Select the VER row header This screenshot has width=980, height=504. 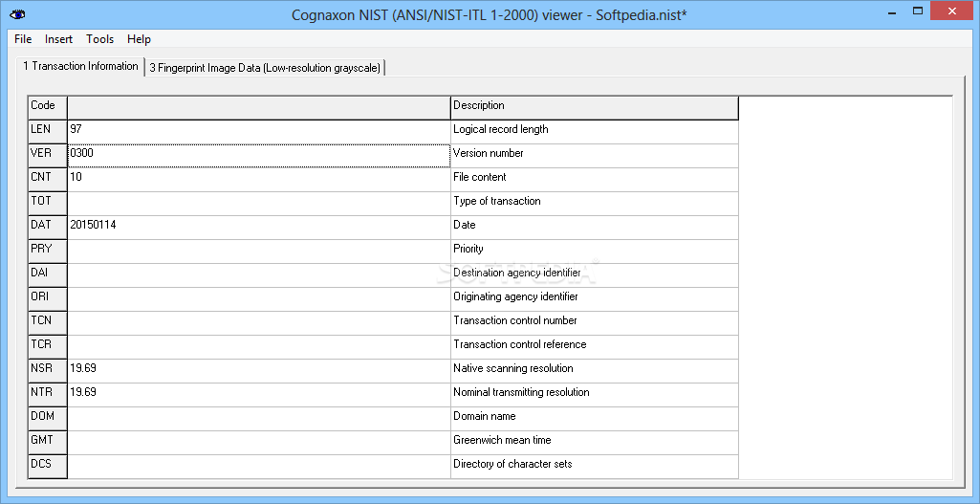coord(48,156)
